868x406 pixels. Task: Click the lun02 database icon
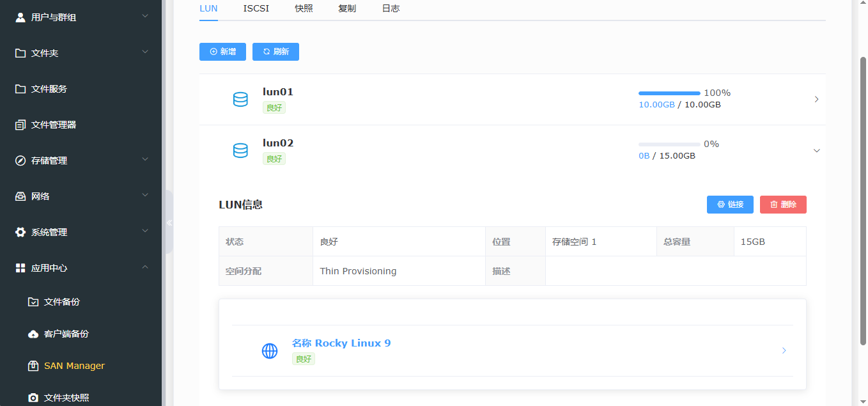240,150
